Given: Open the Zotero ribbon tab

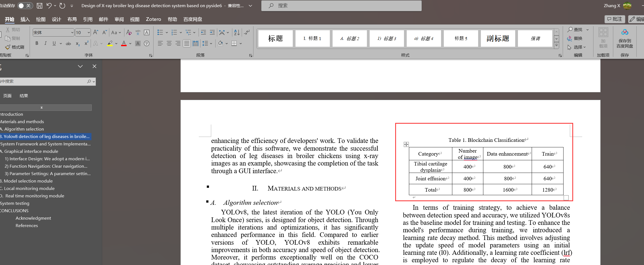Looking at the screenshot, I should tap(154, 19).
